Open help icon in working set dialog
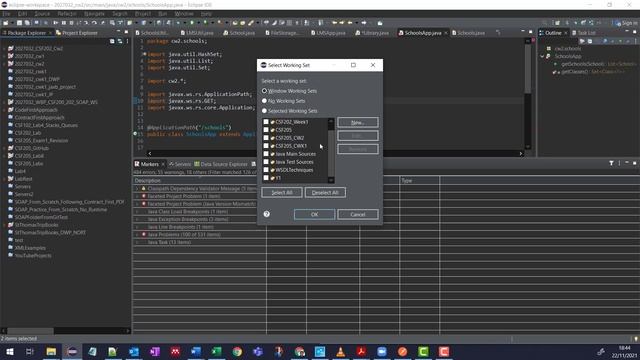640x360 pixels. [267, 214]
